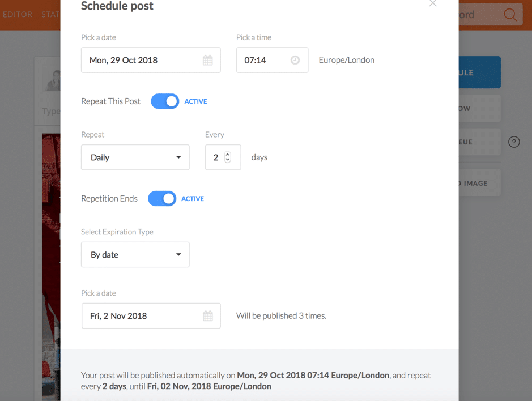The height and width of the screenshot is (401, 532).
Task: Click the IMAGE button on the right
Action: tap(479, 183)
